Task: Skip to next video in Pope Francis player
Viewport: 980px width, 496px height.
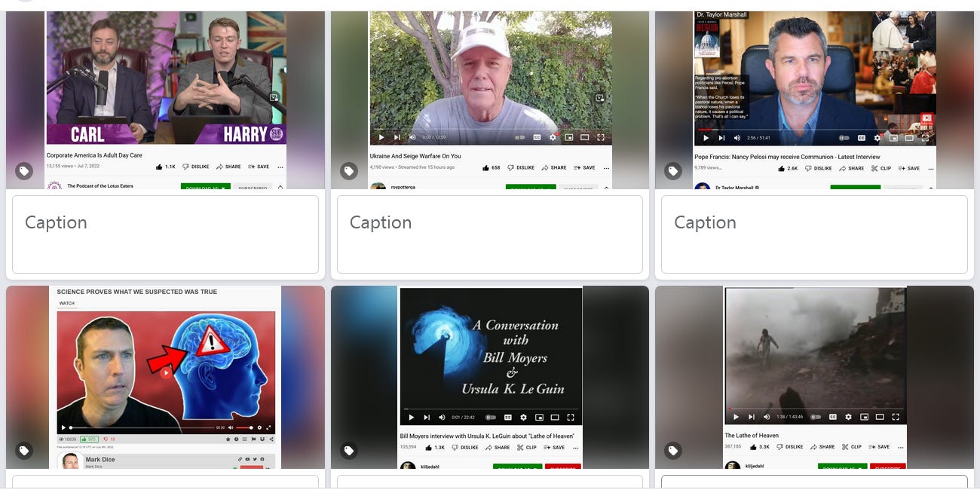Action: click(721, 138)
